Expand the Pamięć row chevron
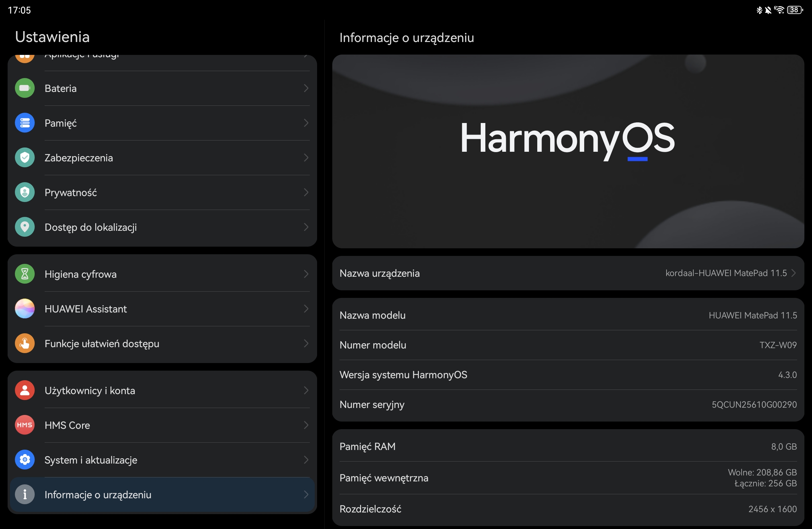The width and height of the screenshot is (812, 529). pyautogui.click(x=306, y=123)
